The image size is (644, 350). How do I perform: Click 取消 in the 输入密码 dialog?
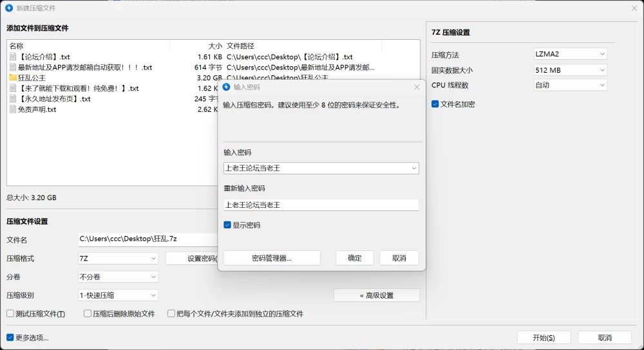point(399,258)
